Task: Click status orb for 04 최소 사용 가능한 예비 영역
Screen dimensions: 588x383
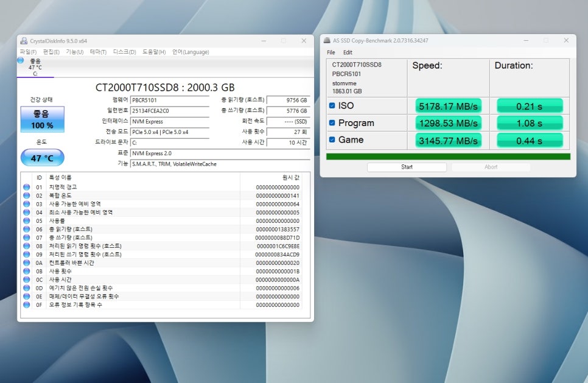Action: 27,213
